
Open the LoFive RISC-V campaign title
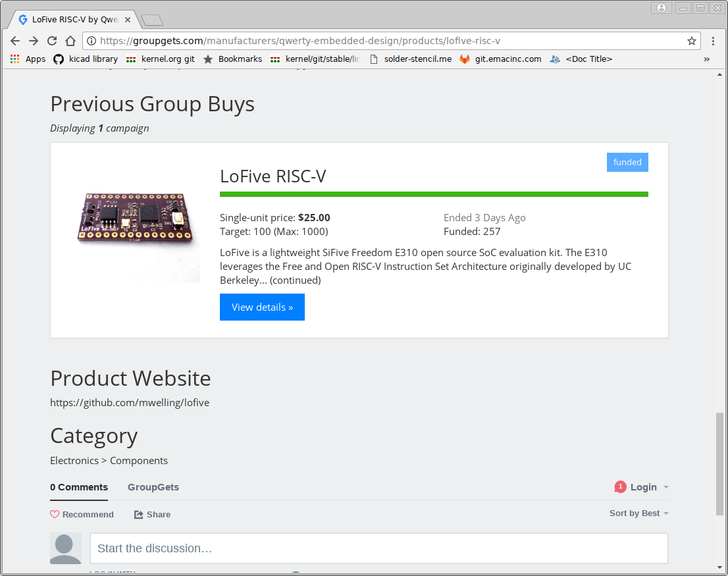point(273,176)
